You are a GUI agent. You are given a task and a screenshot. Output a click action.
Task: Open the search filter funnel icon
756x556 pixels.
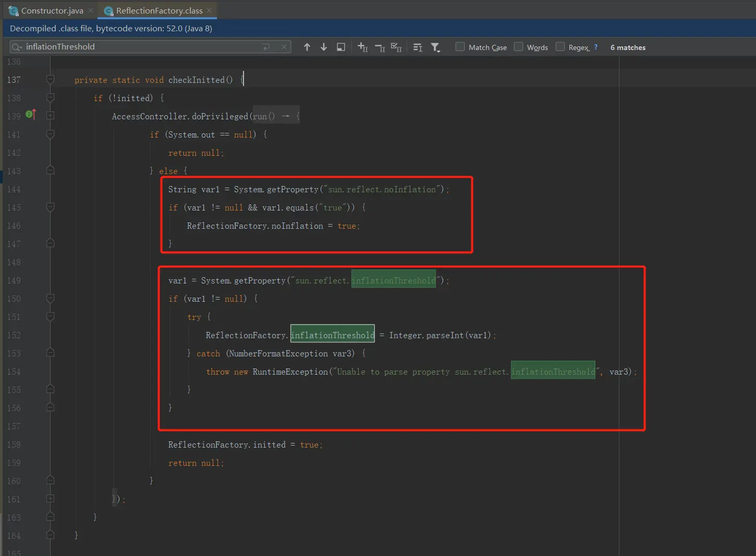pyautogui.click(x=435, y=47)
